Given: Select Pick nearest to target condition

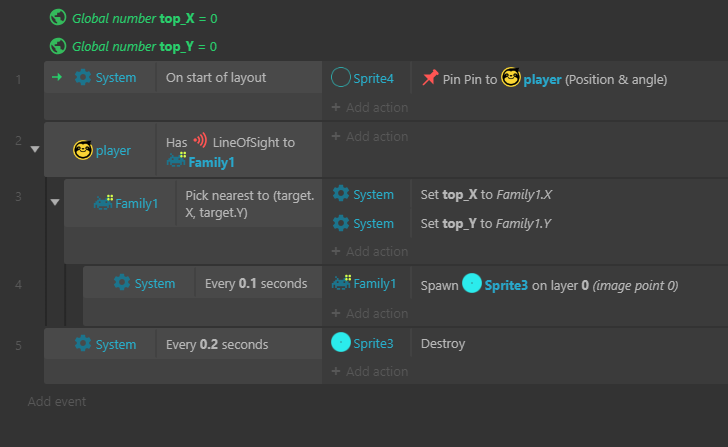Looking at the screenshot, I should [x=250, y=204].
